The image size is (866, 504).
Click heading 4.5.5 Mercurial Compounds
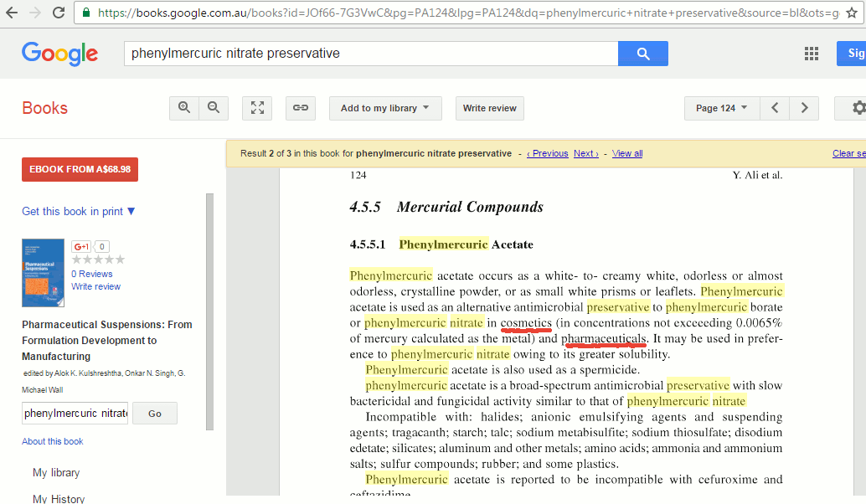click(x=446, y=207)
